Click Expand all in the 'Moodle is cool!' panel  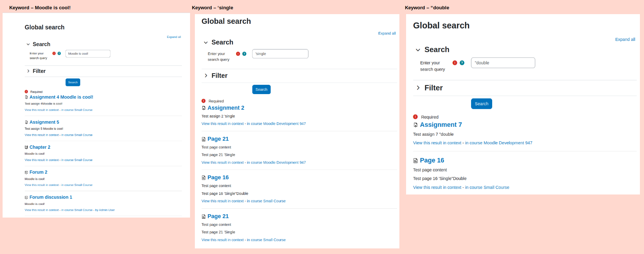click(x=174, y=37)
